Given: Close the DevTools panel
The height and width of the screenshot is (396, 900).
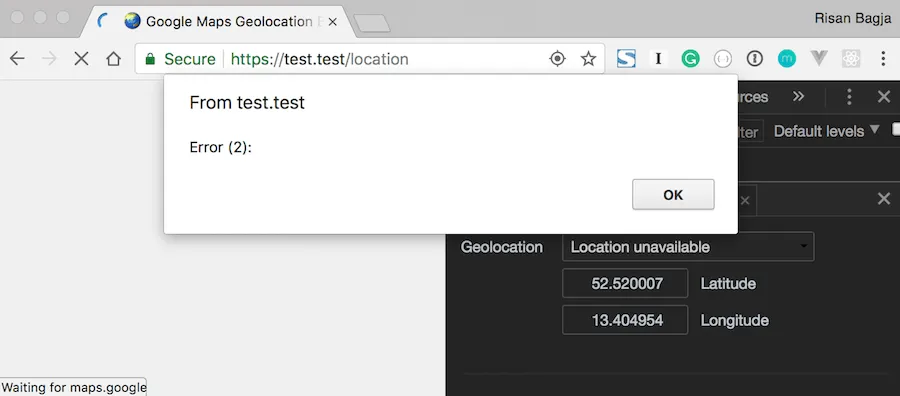Looking at the screenshot, I should [x=884, y=97].
